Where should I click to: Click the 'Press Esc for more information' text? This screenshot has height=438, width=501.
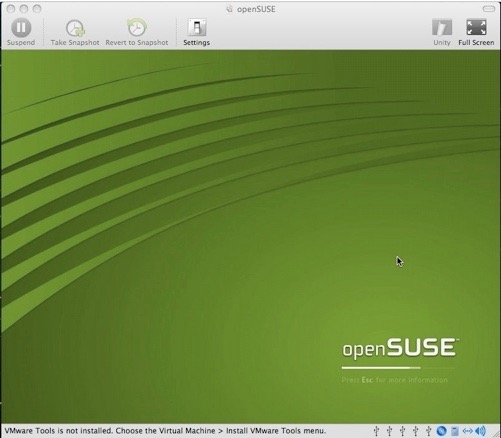[x=394, y=380]
